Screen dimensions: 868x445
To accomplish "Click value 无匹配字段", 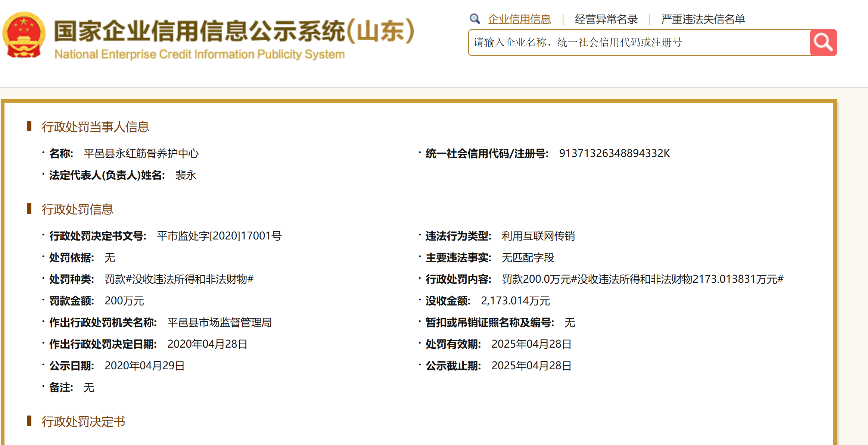I will [528, 257].
